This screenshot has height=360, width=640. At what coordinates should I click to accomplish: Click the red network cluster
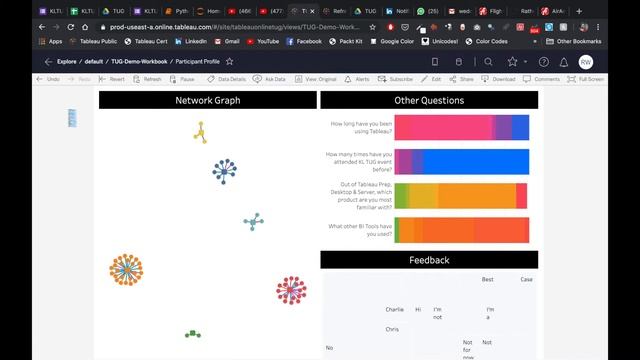tap(291, 290)
